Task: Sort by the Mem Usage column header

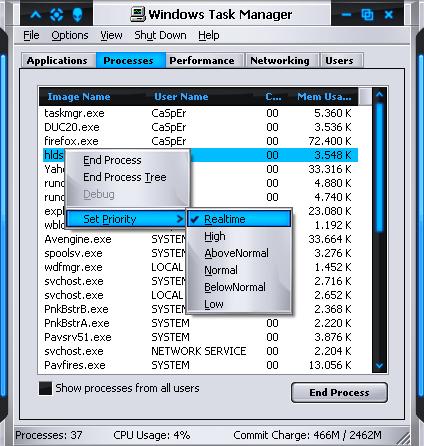Action: point(324,97)
